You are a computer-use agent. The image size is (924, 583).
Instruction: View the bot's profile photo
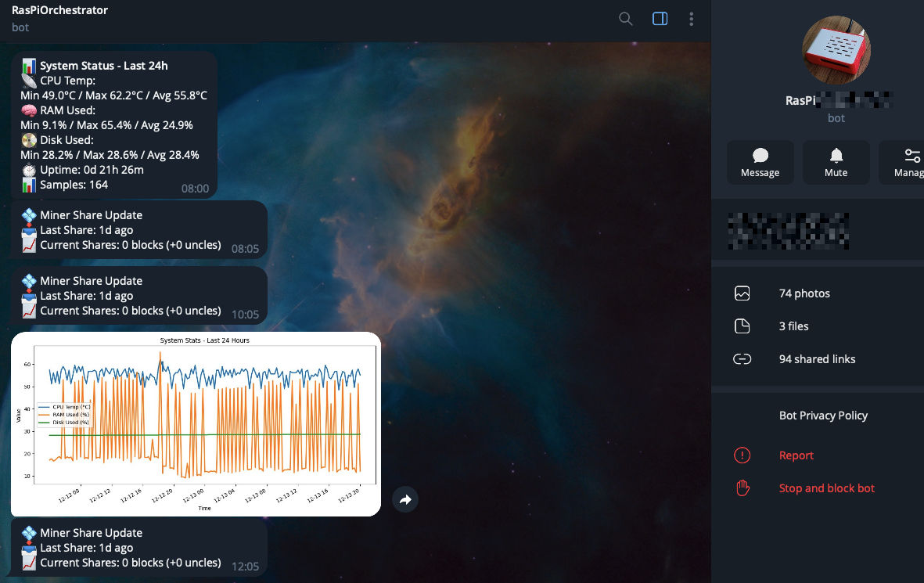(836, 49)
